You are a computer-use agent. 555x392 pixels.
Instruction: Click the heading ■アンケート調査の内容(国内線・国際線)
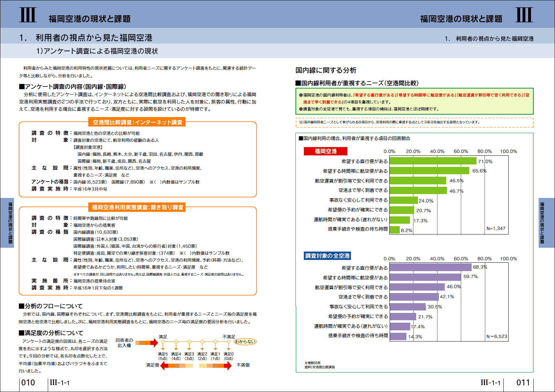pyautogui.click(x=73, y=86)
